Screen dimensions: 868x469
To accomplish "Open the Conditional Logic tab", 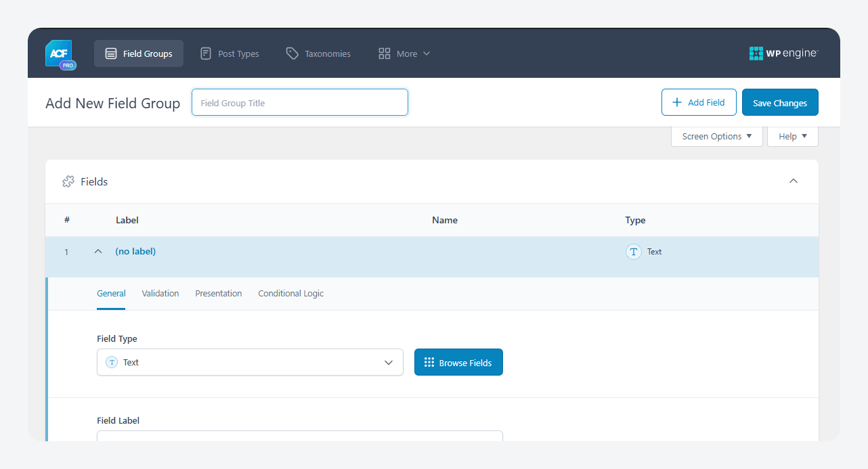I will pyautogui.click(x=291, y=293).
